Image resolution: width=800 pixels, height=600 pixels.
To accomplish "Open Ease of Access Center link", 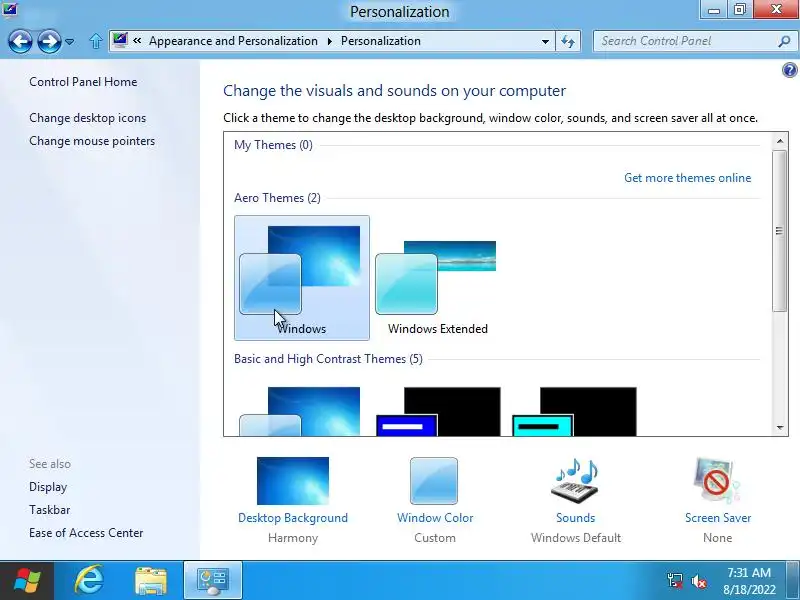I will tap(86, 533).
